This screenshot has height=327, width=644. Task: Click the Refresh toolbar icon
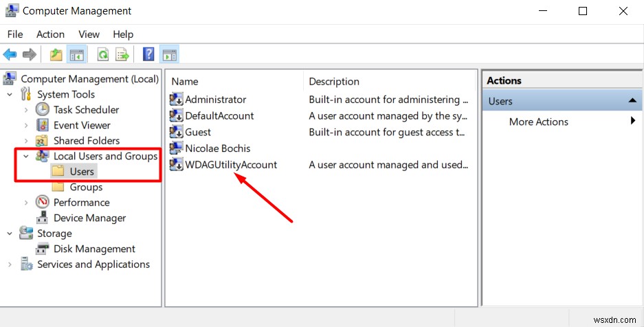click(x=102, y=54)
